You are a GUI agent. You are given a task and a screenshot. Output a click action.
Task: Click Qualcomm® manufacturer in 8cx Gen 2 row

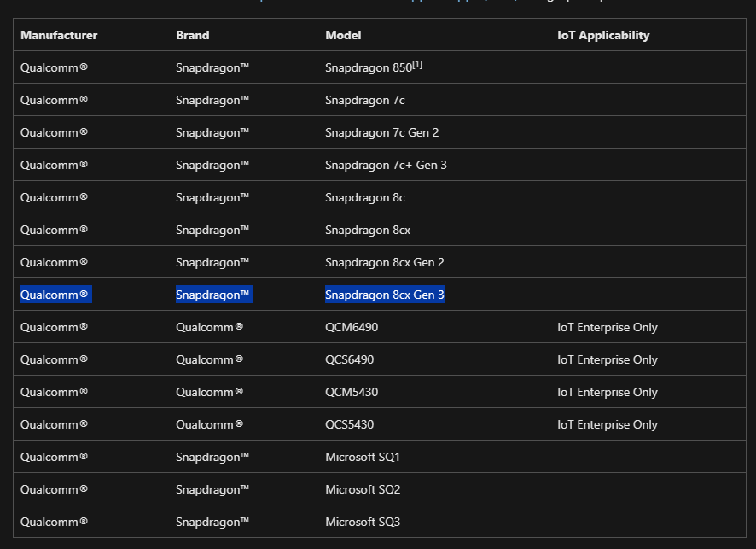coord(54,262)
